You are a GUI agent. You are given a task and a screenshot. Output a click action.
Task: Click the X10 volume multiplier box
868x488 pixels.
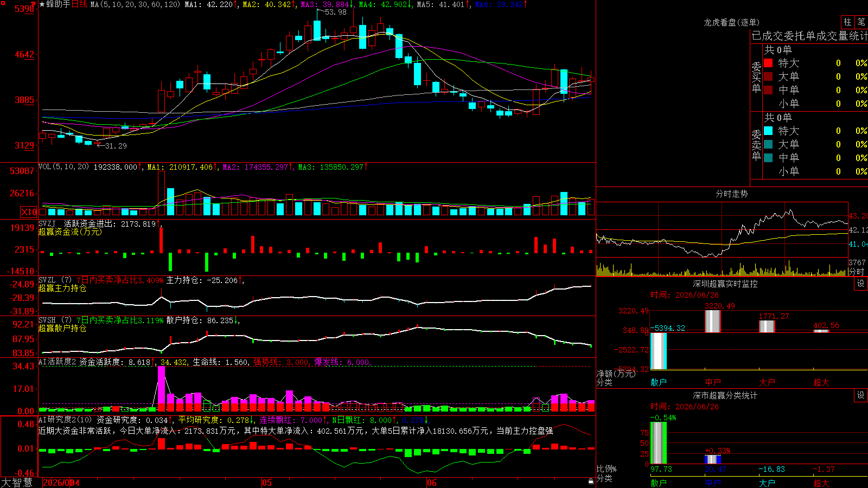click(x=29, y=212)
